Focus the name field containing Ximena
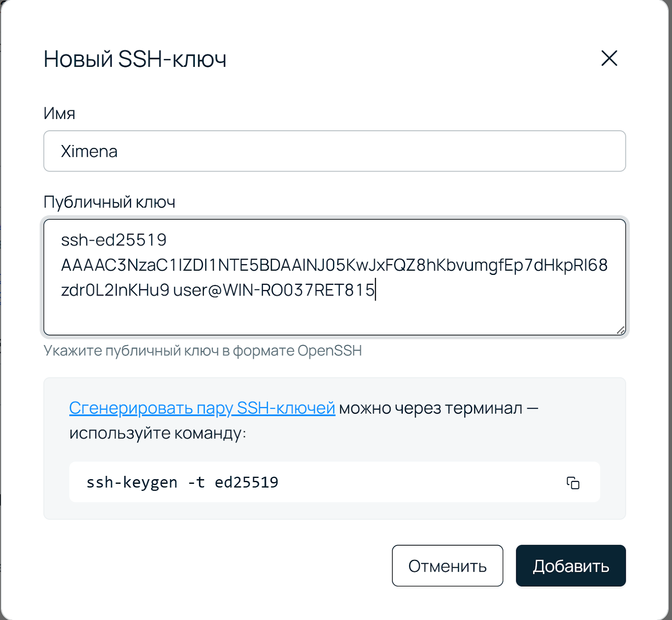 [334, 151]
